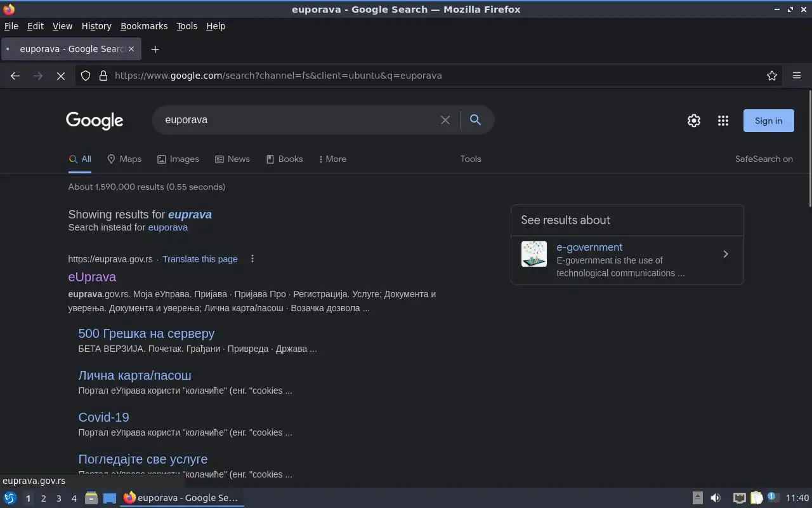Open the Google apps grid
This screenshot has height=508, width=812.
pyautogui.click(x=723, y=121)
